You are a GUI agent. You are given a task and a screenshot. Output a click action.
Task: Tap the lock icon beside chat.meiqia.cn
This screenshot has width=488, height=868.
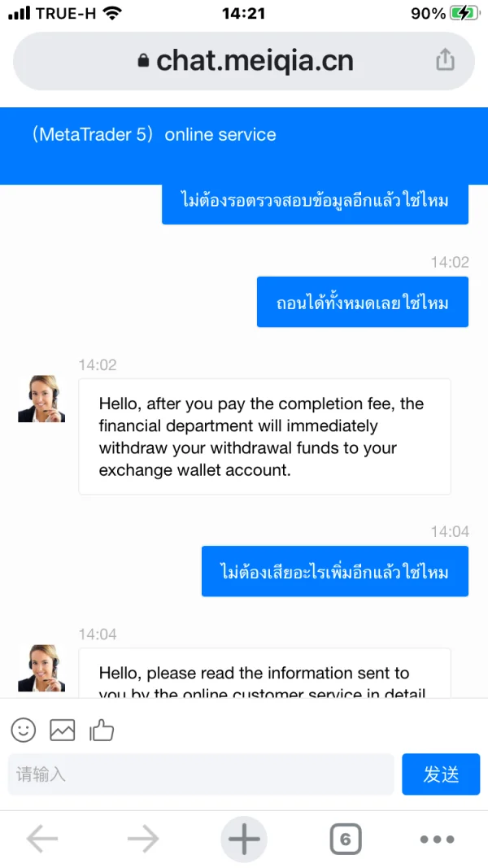coord(144,61)
